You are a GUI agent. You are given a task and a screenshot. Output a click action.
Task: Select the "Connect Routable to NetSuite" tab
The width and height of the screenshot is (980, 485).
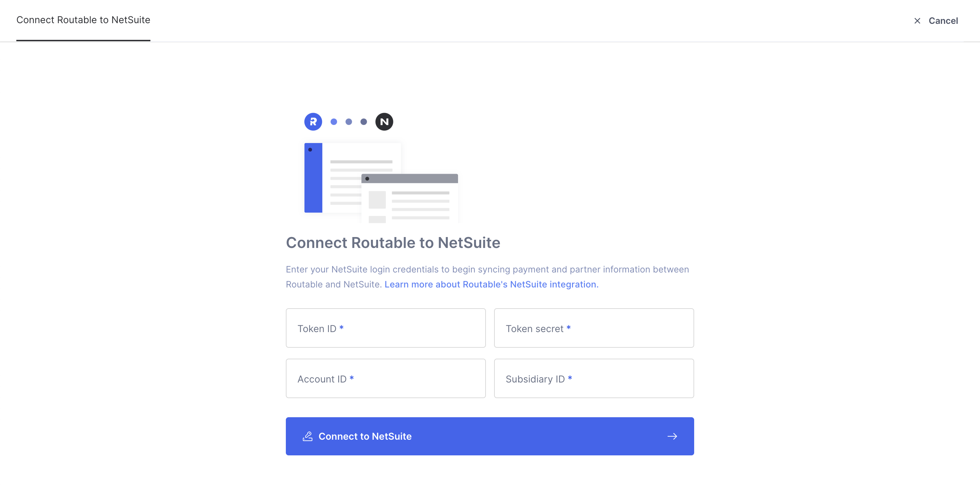click(x=83, y=20)
